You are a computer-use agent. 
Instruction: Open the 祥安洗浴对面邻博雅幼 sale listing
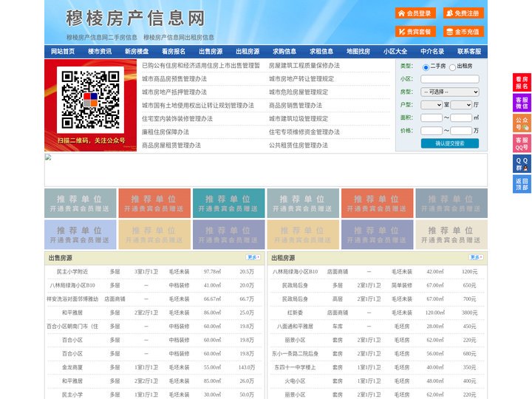72,299
